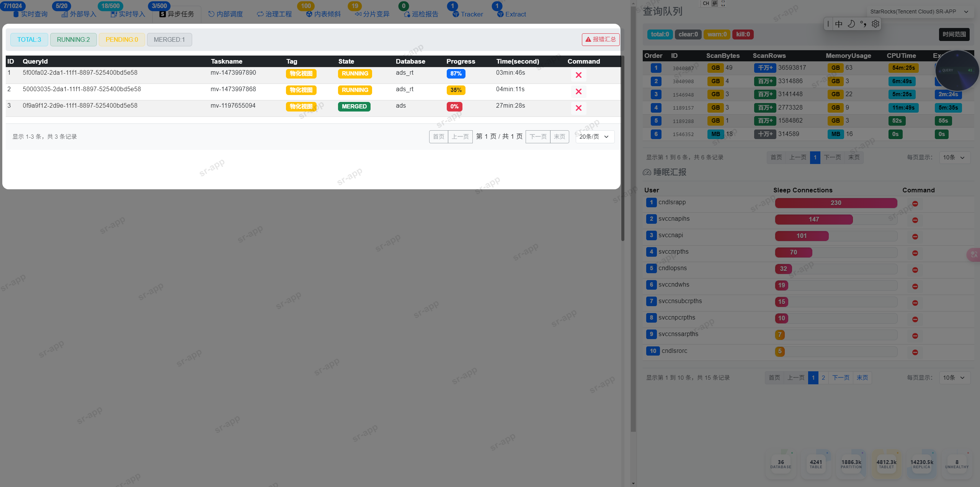Click the 时间范围 button
Screen dimensions: 980x487
(954, 34)
